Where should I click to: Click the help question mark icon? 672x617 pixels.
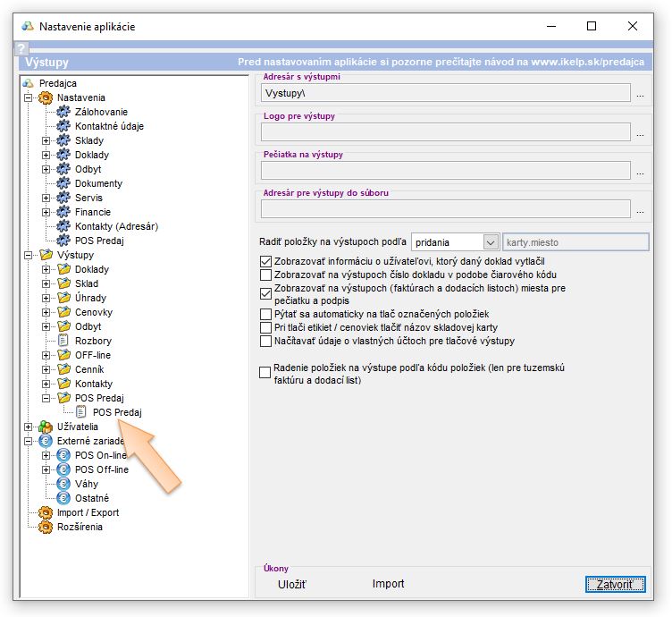pyautogui.click(x=22, y=48)
